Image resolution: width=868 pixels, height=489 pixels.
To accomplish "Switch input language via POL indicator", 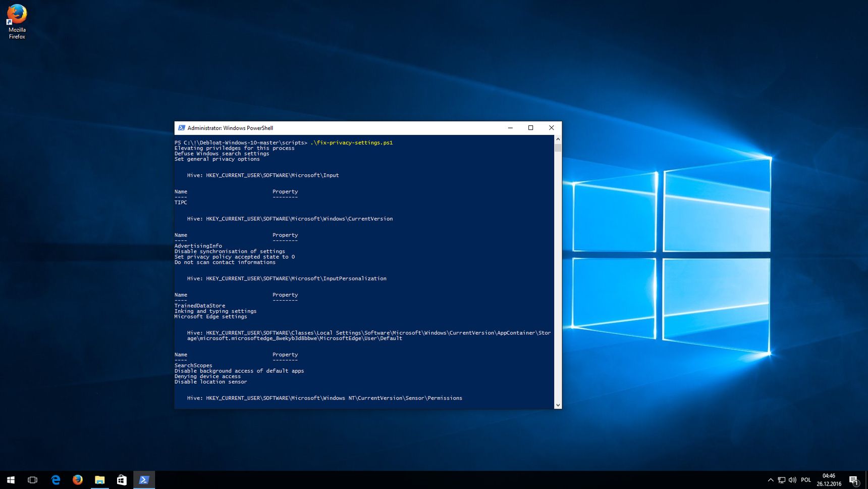I will click(806, 480).
